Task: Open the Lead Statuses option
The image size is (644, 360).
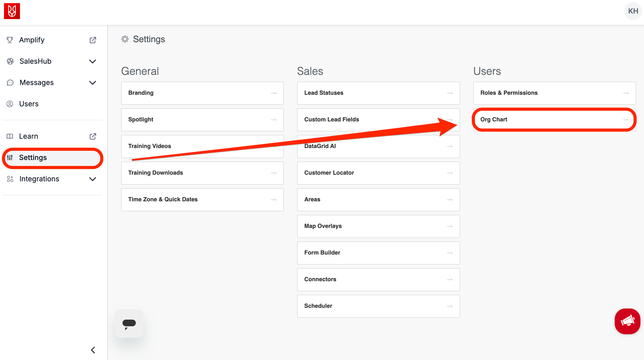Action: click(378, 93)
